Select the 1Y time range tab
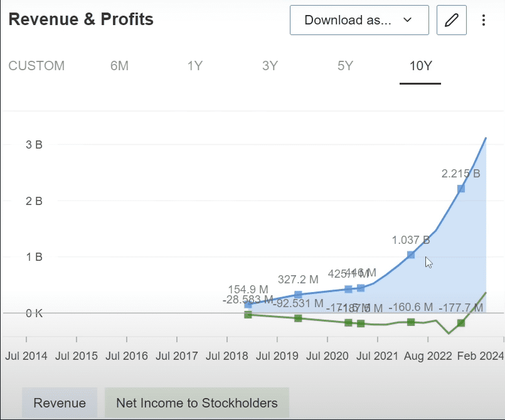Screen dimensions: 505x420 [194, 66]
